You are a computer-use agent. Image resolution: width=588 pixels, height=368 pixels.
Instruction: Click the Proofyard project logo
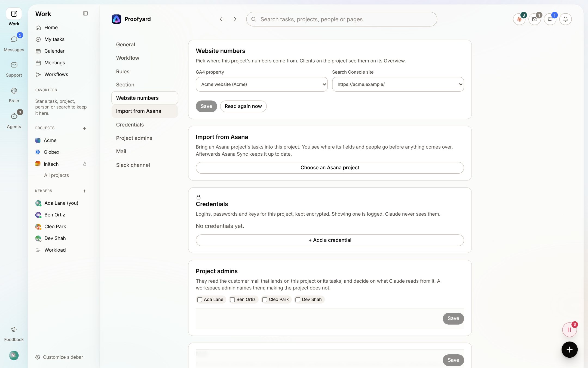coord(117,19)
